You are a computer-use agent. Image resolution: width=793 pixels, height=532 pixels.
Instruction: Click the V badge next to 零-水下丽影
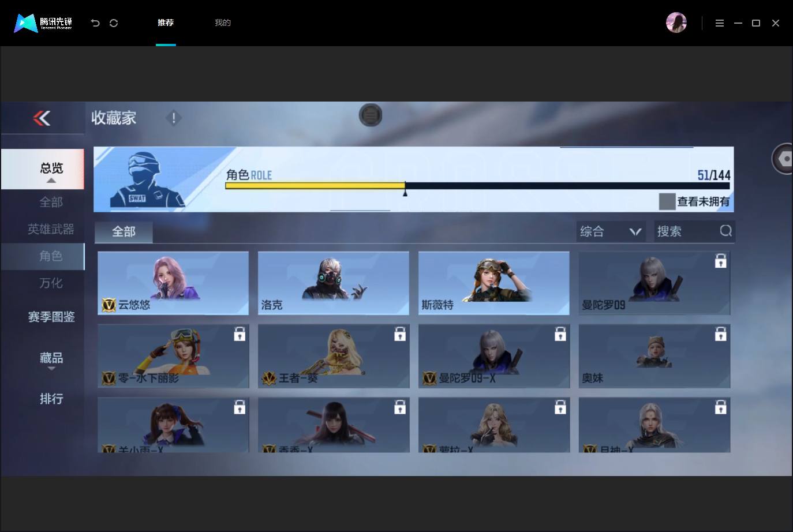109,378
